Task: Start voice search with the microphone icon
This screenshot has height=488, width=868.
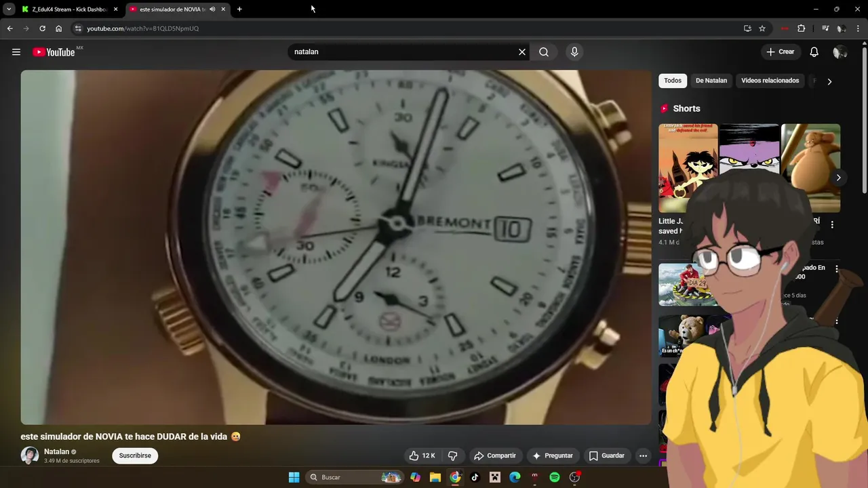Action: click(574, 52)
